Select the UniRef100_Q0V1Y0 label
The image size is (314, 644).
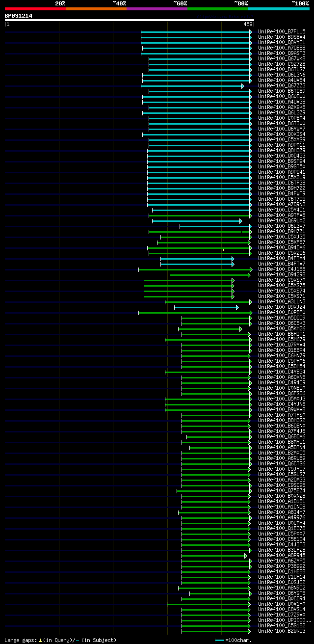click(282, 604)
